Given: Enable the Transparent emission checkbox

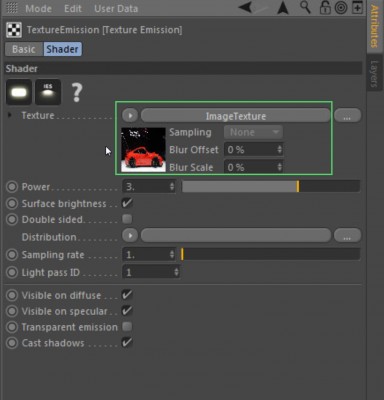Looking at the screenshot, I should [x=127, y=326].
